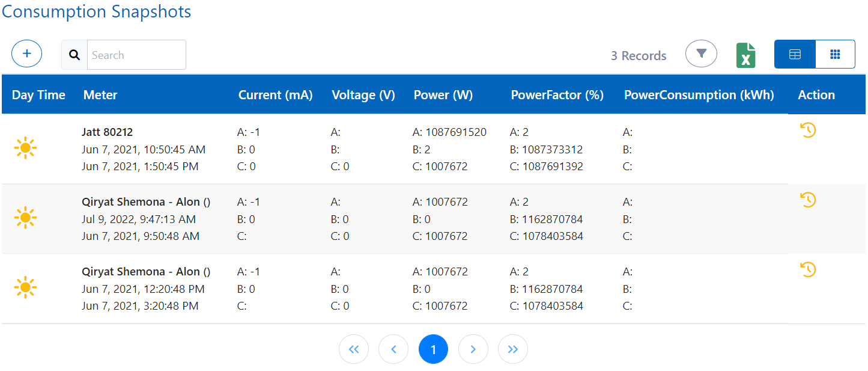Select page 1 in pagination
This screenshot has height=371, width=868.
pos(433,349)
